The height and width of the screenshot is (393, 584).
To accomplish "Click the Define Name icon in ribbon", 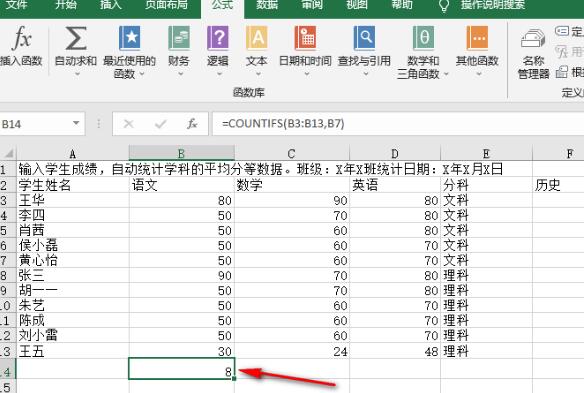I will click(x=562, y=31).
